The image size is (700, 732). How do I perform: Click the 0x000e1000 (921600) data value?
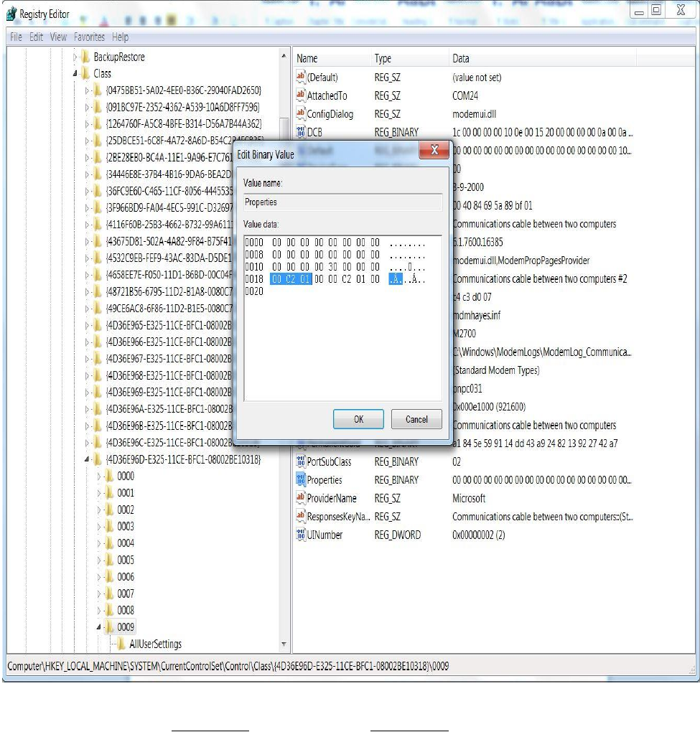coord(489,407)
